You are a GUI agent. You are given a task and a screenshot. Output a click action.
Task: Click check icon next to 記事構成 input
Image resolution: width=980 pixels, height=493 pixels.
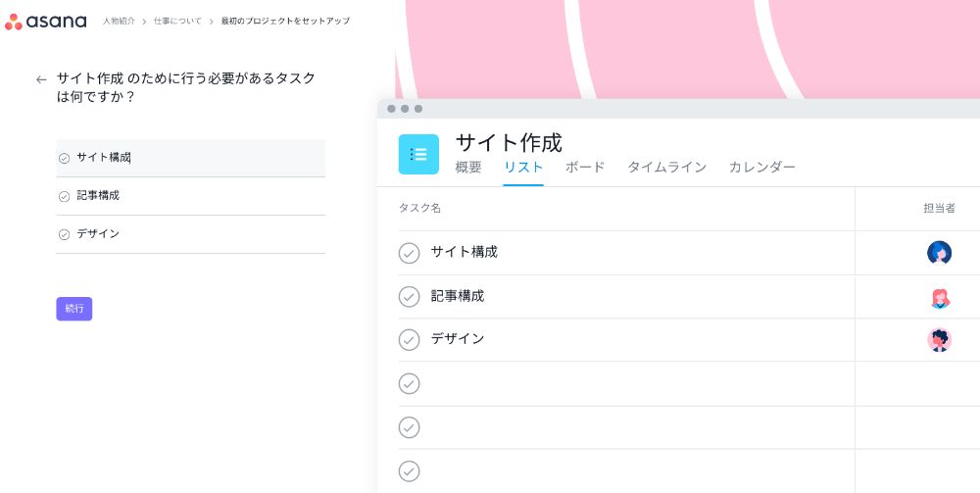[65, 196]
